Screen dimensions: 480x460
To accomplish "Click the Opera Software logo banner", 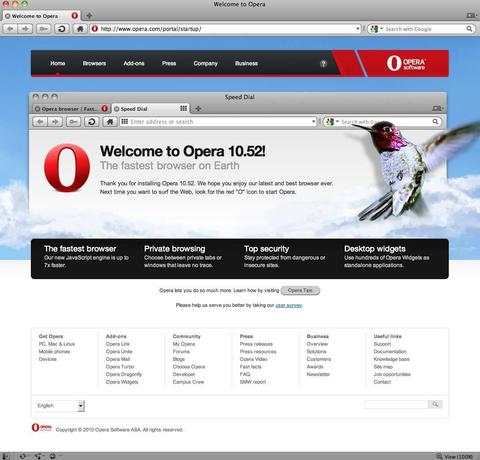I will (406, 63).
